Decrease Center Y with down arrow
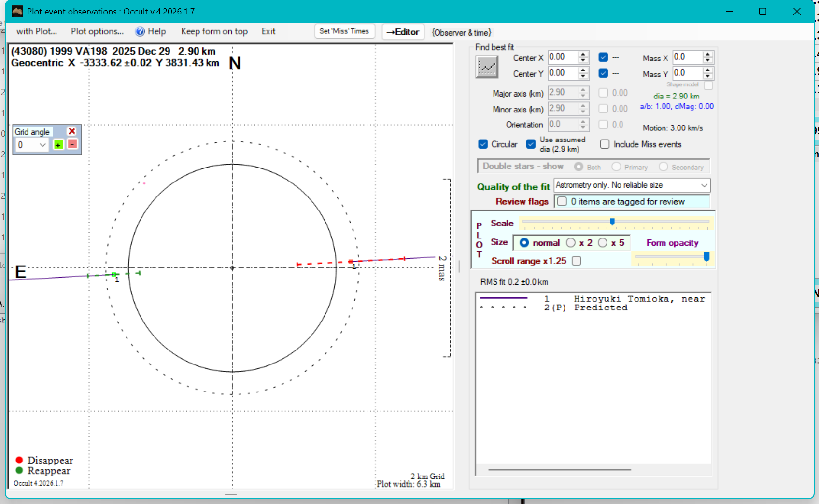Viewport: 819px width, 504px height. click(x=583, y=76)
